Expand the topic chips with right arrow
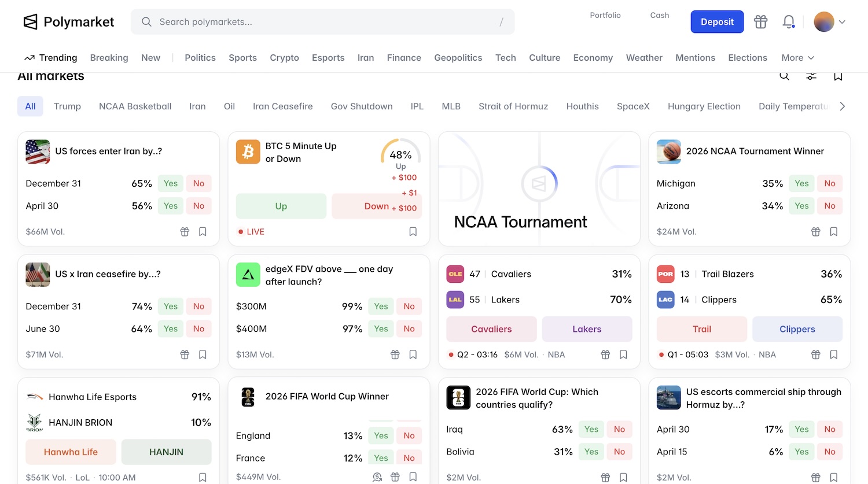This screenshot has height=484, width=868. (x=842, y=106)
